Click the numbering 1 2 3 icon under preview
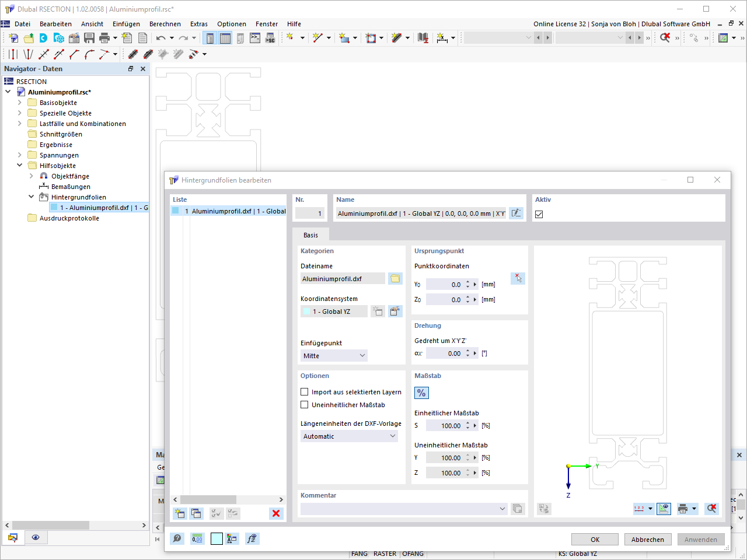Viewport: 747px width, 560px height. (x=639, y=509)
